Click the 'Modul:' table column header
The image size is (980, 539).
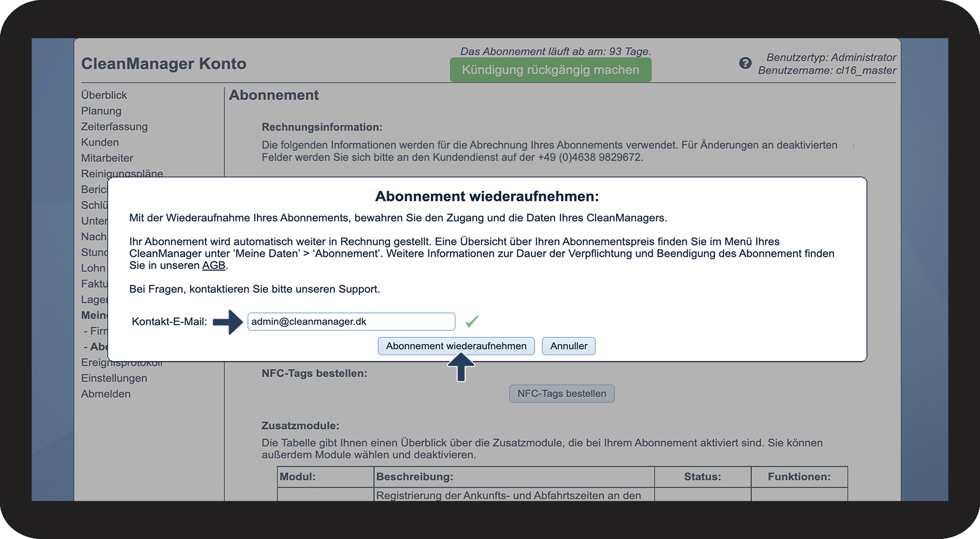[x=298, y=477]
